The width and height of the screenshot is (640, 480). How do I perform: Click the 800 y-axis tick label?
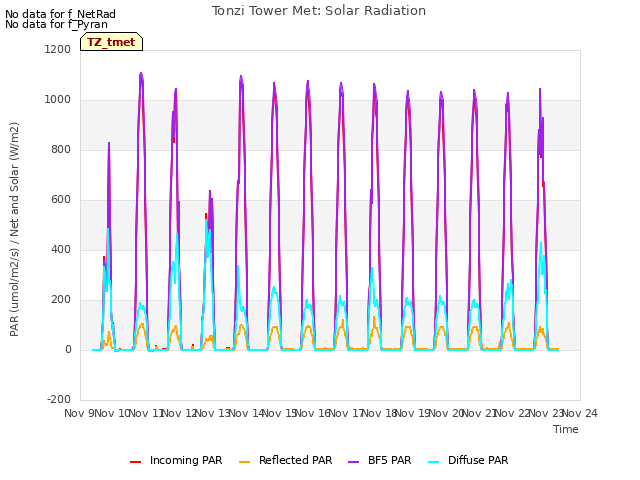[x=61, y=149]
